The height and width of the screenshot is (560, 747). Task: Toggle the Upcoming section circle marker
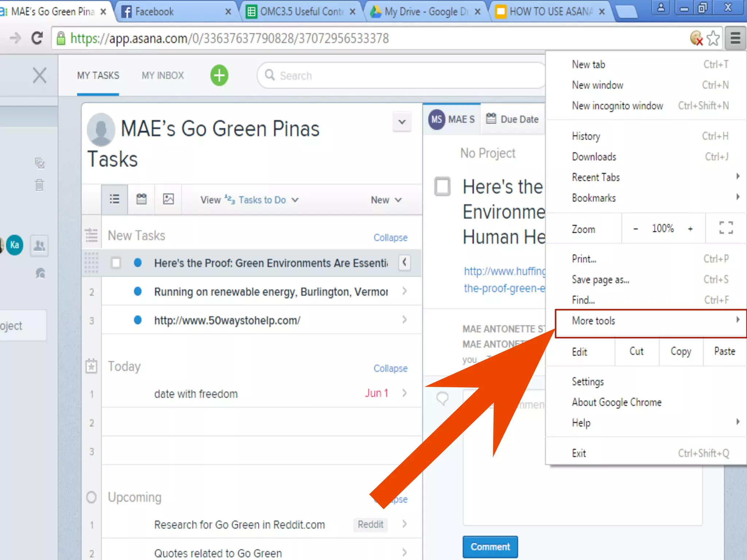coord(91,497)
